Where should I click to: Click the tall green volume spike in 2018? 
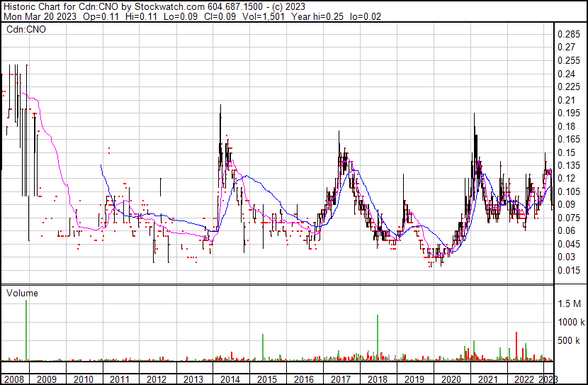(378, 338)
